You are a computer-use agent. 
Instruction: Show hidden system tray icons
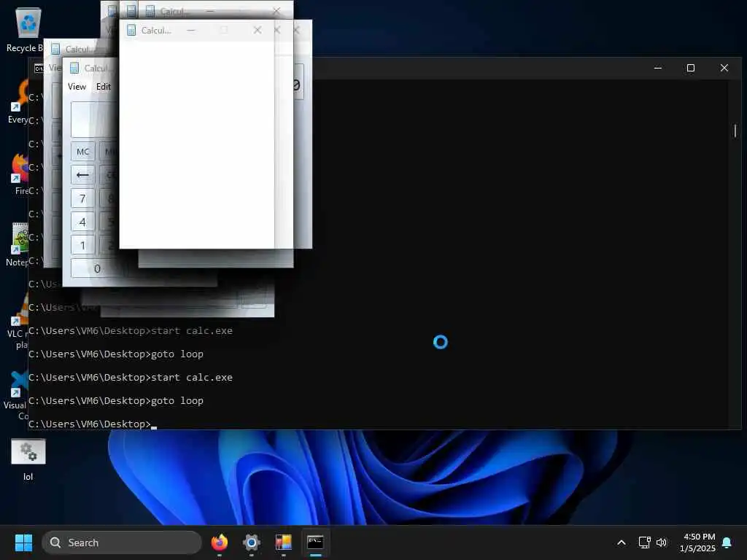[x=622, y=542]
